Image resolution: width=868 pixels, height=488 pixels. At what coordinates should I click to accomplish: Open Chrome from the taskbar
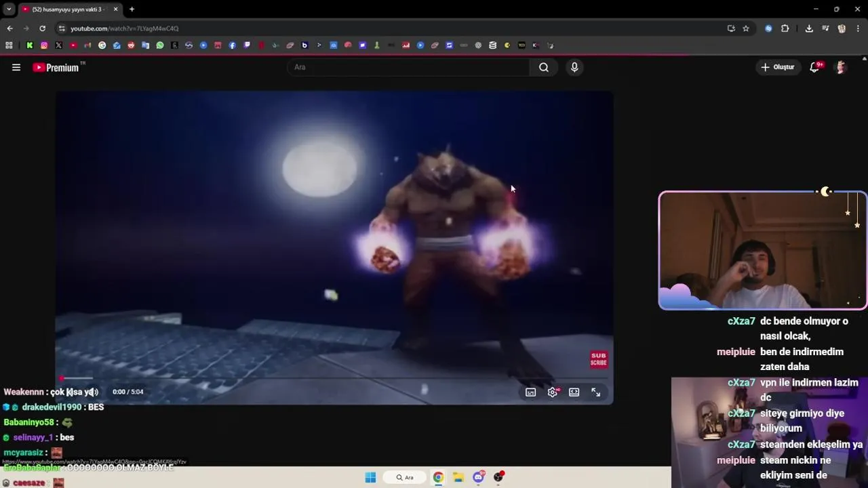click(439, 477)
